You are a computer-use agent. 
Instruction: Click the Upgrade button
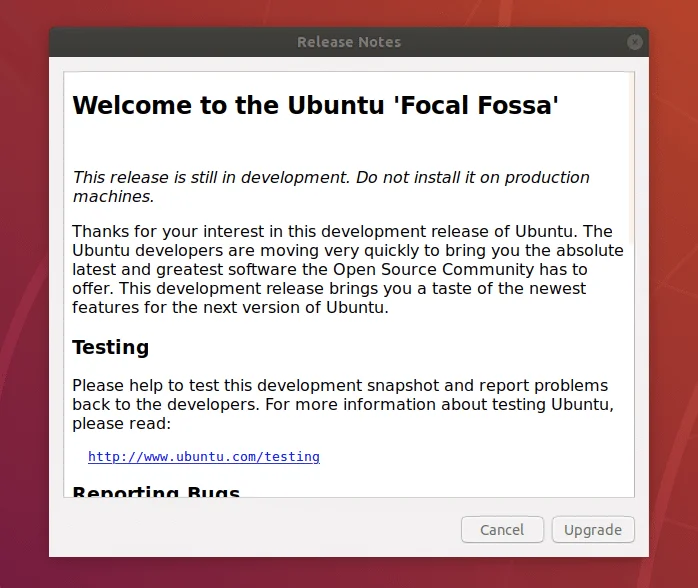click(592, 530)
